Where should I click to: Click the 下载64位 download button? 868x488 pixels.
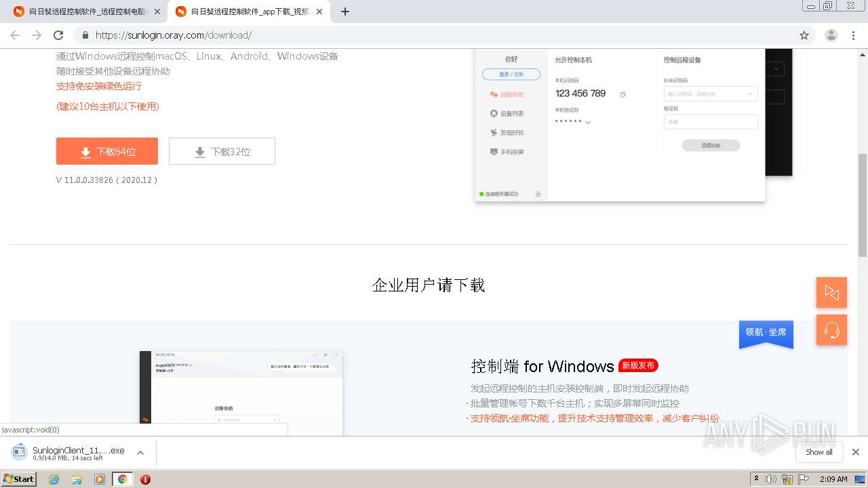coord(107,151)
